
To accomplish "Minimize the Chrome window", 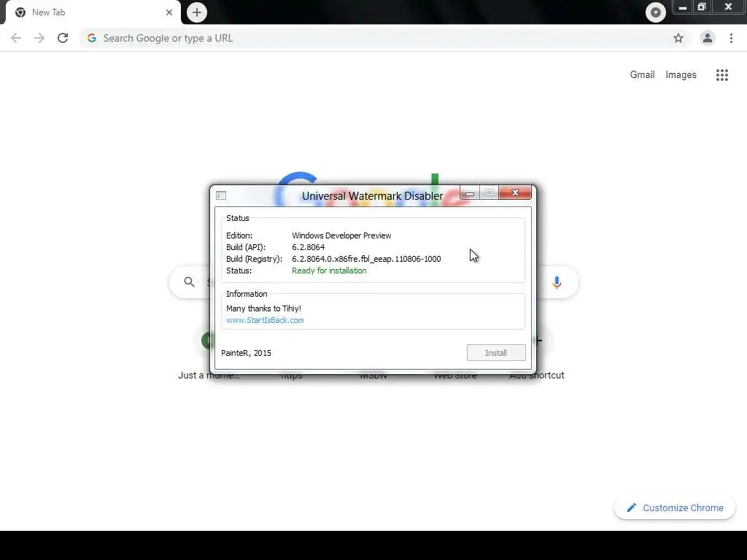I will (x=682, y=7).
